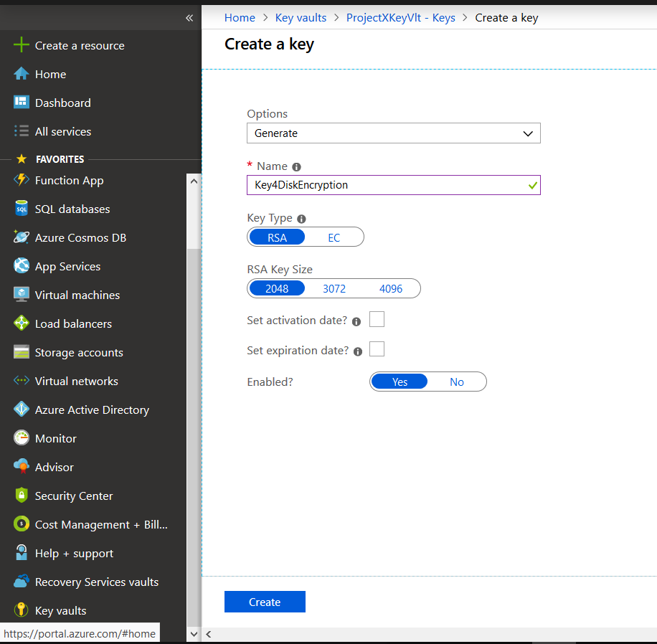Select EC key type
The width and height of the screenshot is (657, 644).
pyautogui.click(x=334, y=237)
